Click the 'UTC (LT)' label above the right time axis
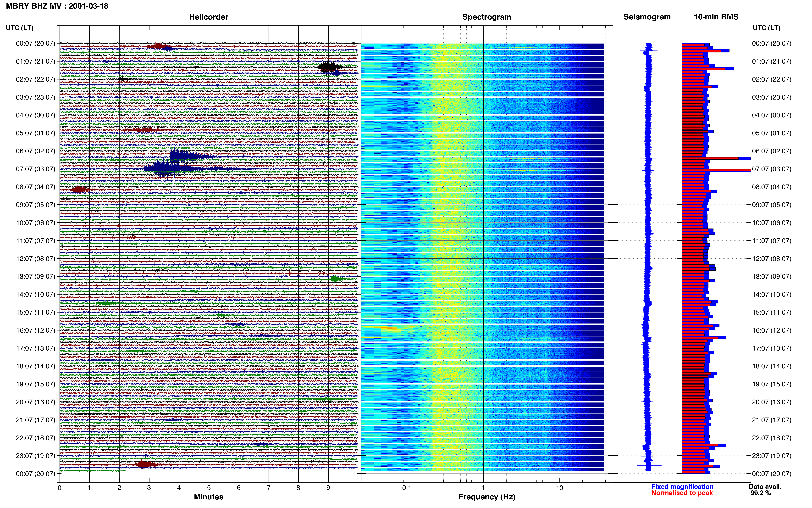The image size is (812, 508). (766, 28)
